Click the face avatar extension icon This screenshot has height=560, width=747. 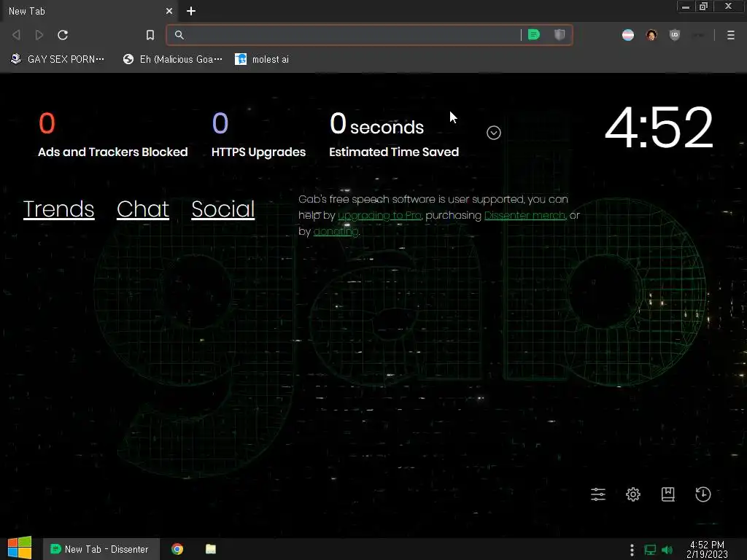(x=651, y=35)
